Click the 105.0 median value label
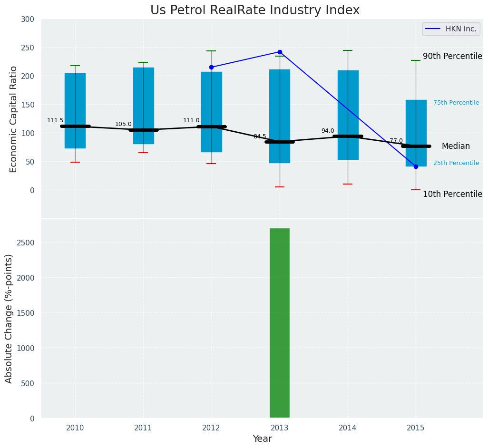 click(123, 124)
